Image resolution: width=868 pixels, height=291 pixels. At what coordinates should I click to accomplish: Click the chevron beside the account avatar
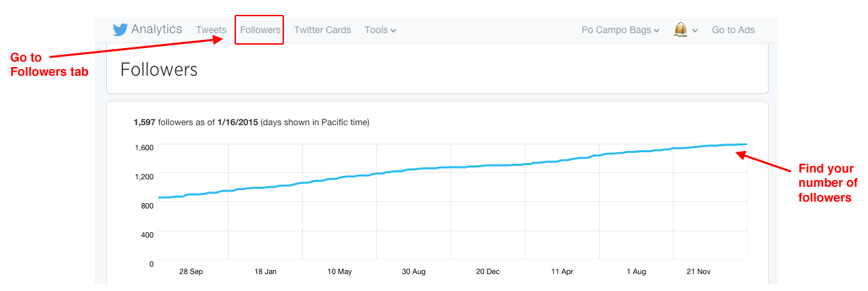pyautogui.click(x=695, y=30)
